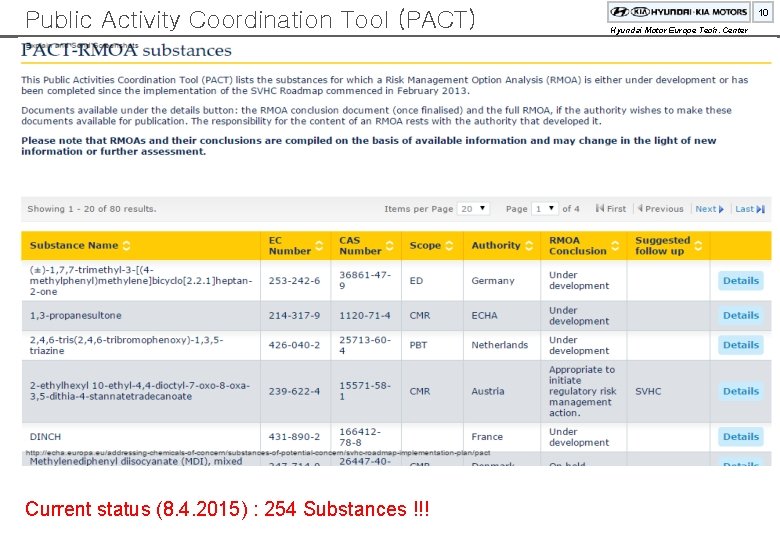Open Details for DINCH row
Screen dimensions: 780x540
741,437
